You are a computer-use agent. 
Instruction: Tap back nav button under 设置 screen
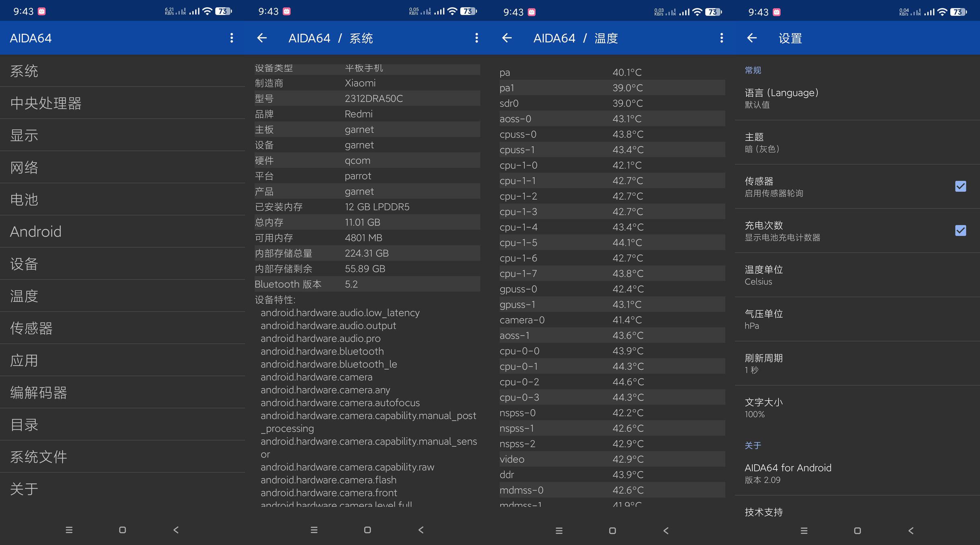(911, 531)
